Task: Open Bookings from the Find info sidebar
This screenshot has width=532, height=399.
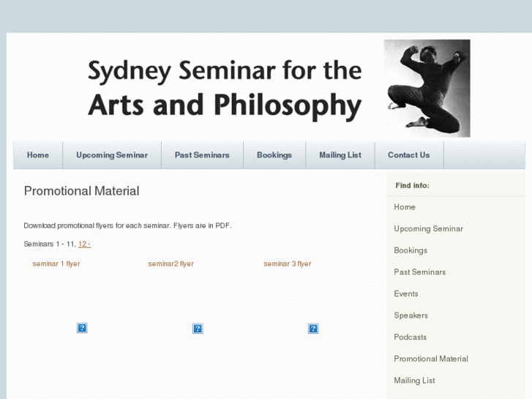Action: tap(411, 250)
